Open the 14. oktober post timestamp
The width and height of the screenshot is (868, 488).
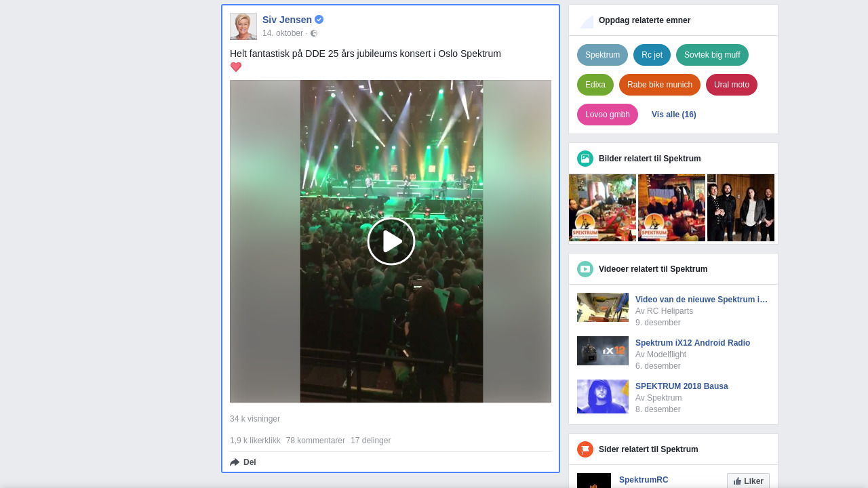click(283, 33)
